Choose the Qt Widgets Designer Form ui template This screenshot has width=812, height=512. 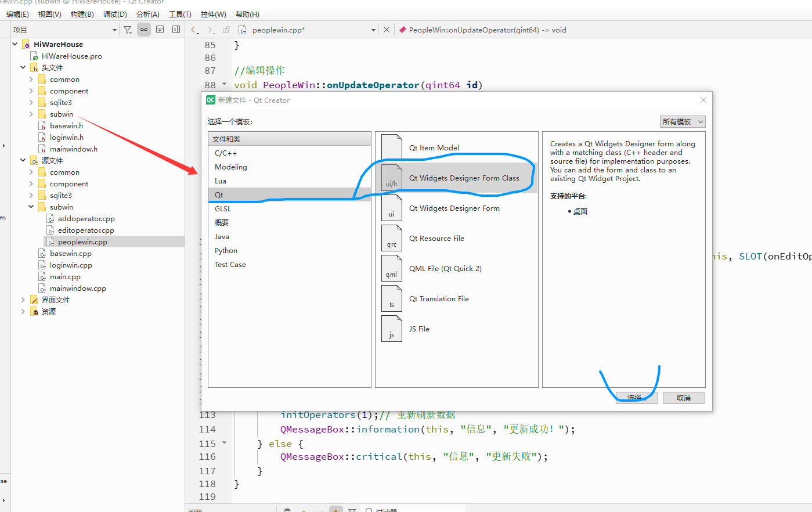tap(456, 208)
